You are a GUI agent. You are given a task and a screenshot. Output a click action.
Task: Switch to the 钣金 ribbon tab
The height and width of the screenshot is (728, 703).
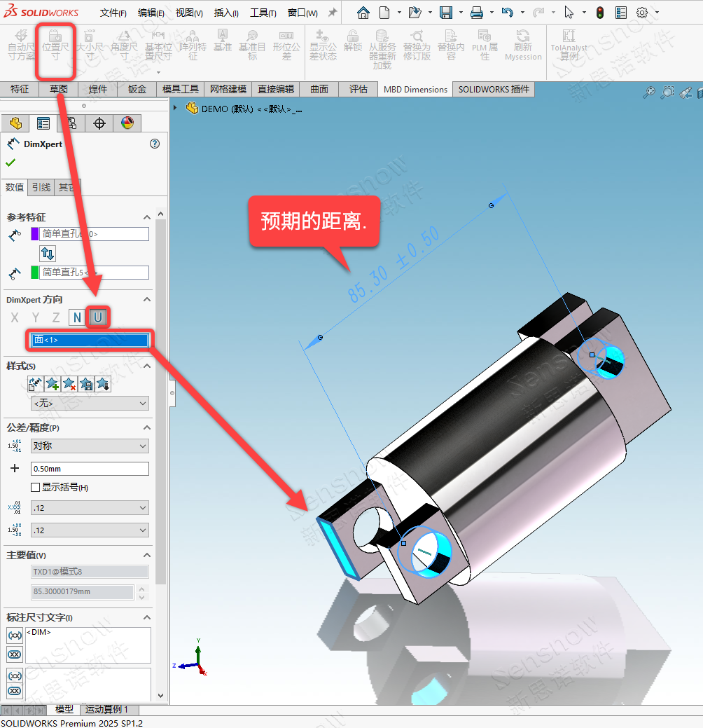[137, 89]
